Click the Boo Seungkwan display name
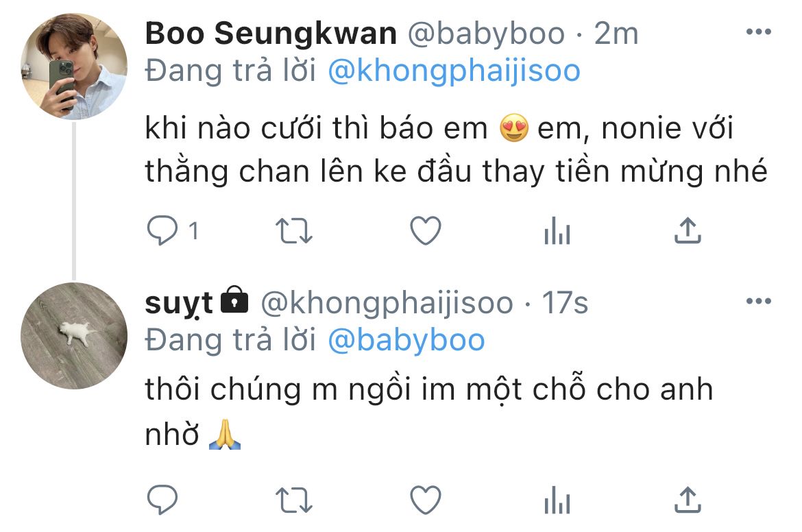This screenshot has width=802, height=532. click(x=271, y=34)
